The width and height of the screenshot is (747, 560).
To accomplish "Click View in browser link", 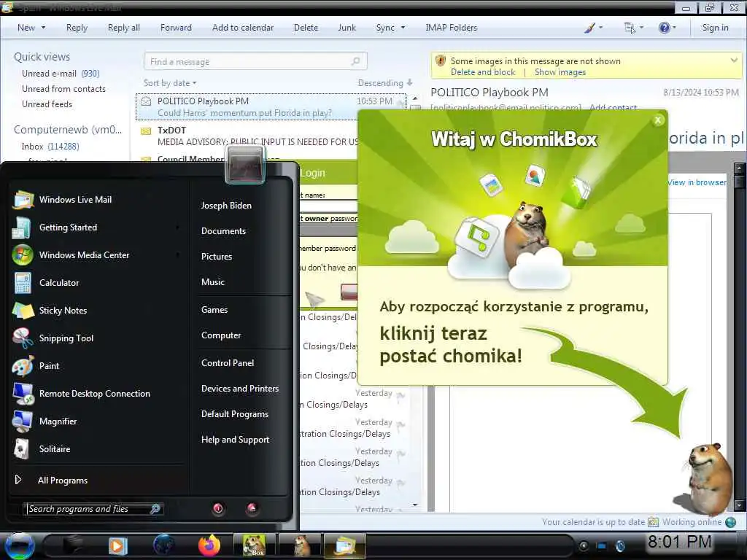I will (x=697, y=182).
